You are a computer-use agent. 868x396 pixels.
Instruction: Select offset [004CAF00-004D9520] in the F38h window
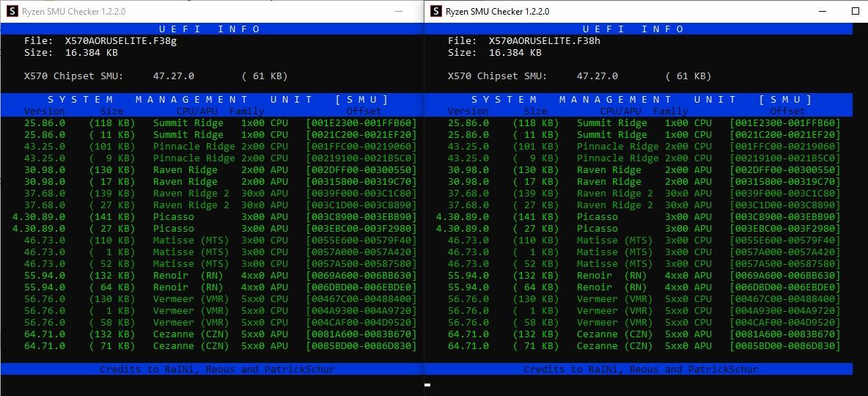(x=785, y=323)
